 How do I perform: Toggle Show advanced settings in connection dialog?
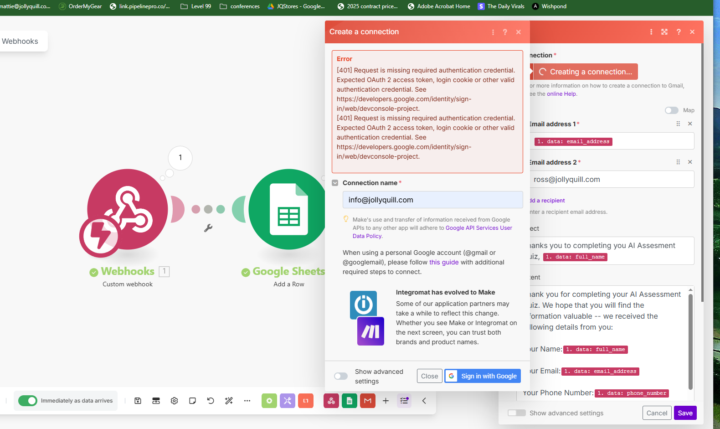pos(341,376)
